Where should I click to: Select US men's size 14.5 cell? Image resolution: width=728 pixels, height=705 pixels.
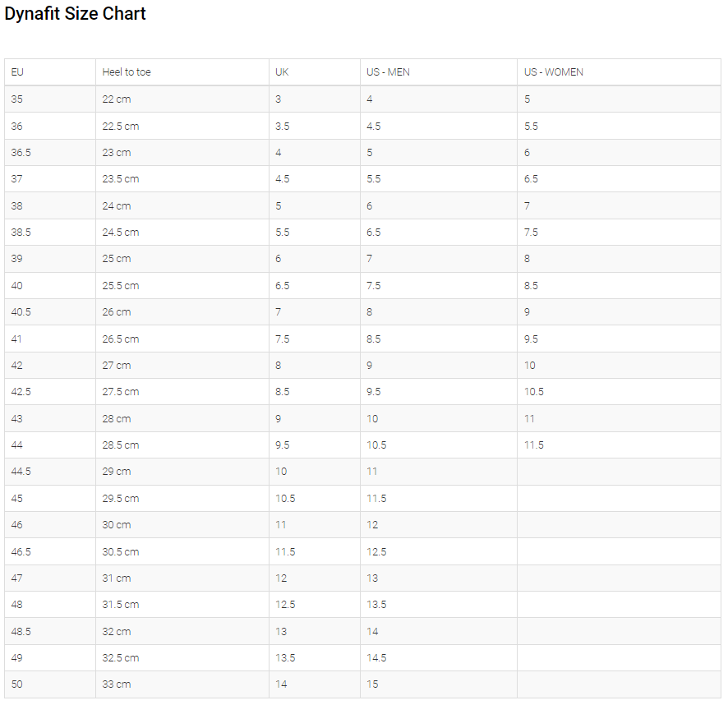pyautogui.click(x=376, y=658)
